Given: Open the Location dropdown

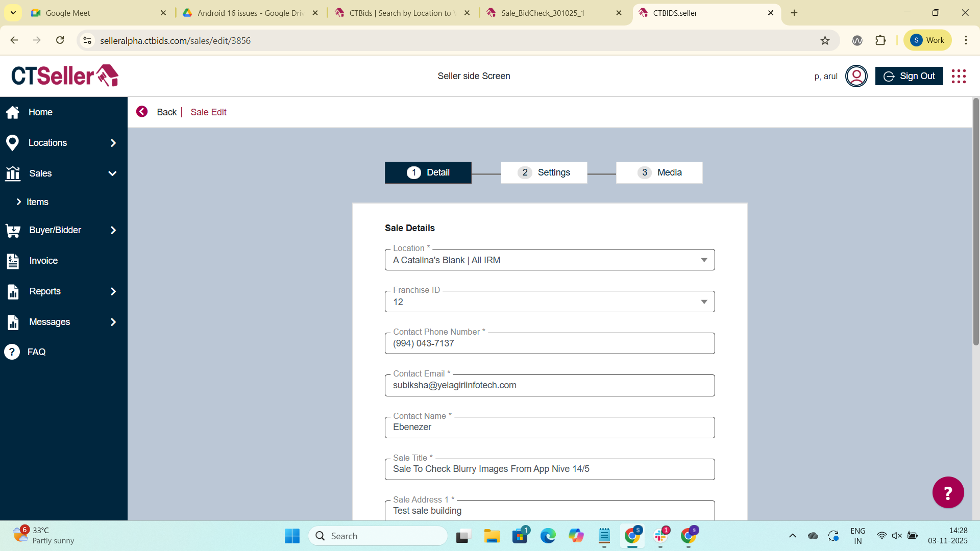Looking at the screenshot, I should click(x=703, y=260).
